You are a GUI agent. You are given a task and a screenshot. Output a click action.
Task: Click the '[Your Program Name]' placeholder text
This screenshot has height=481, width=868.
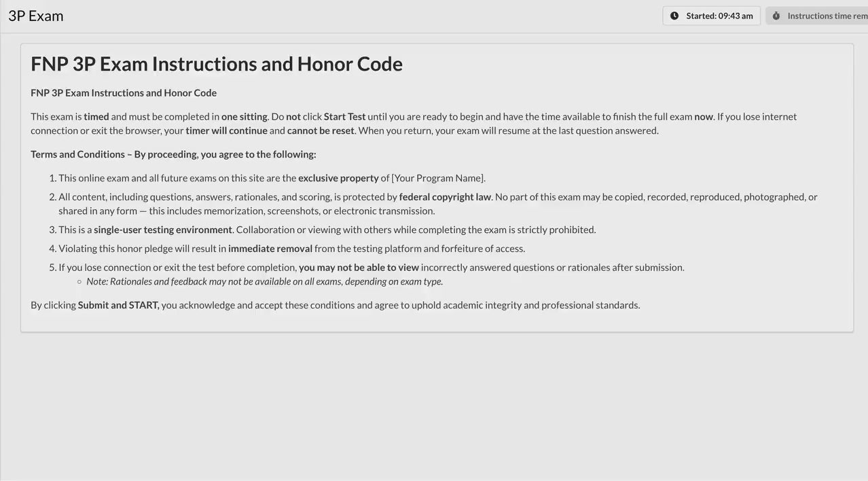pyautogui.click(x=438, y=178)
